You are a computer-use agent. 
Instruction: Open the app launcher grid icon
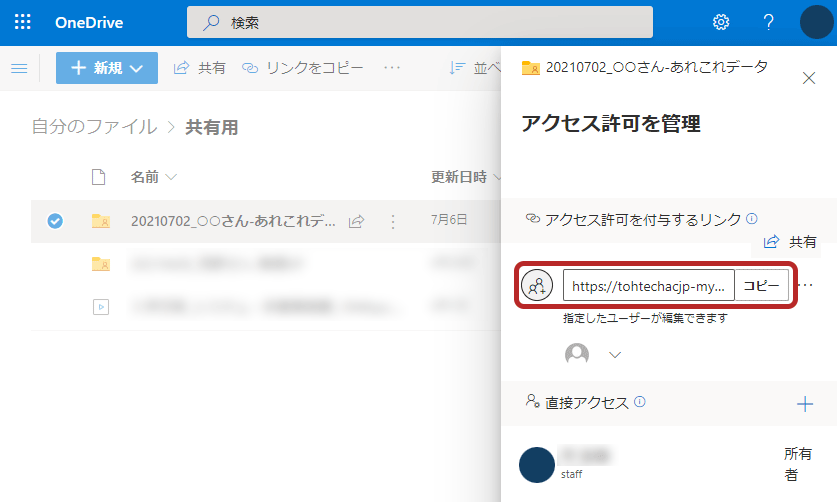click(22, 22)
